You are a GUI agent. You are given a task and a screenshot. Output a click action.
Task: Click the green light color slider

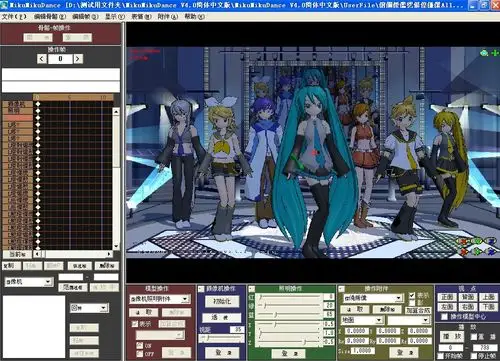(x=290, y=305)
